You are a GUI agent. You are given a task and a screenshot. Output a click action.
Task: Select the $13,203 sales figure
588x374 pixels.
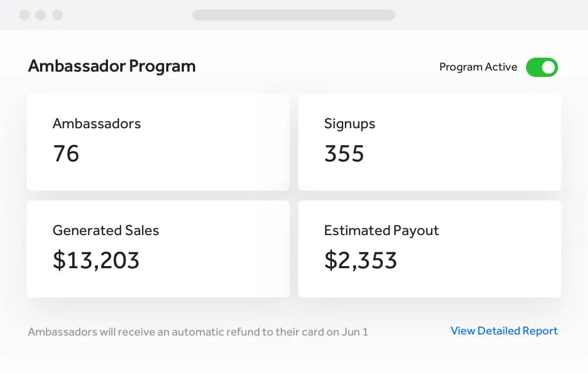pos(96,261)
